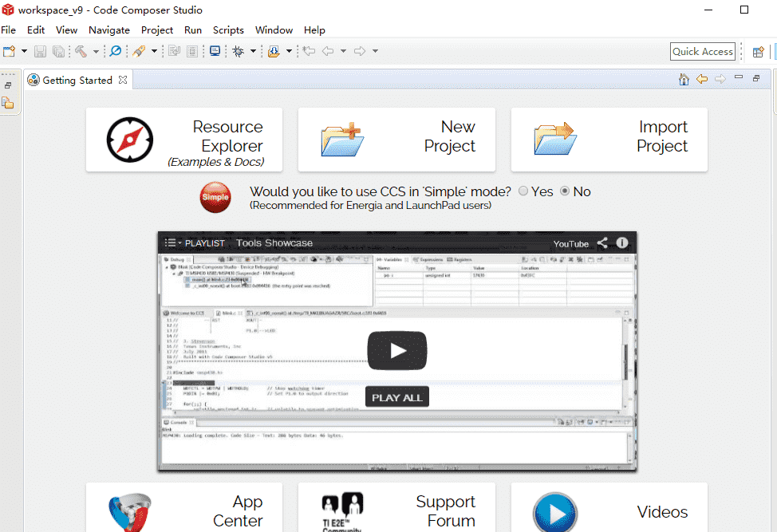Click the red Simple mode badge
This screenshot has width=777, height=532.
(215, 197)
